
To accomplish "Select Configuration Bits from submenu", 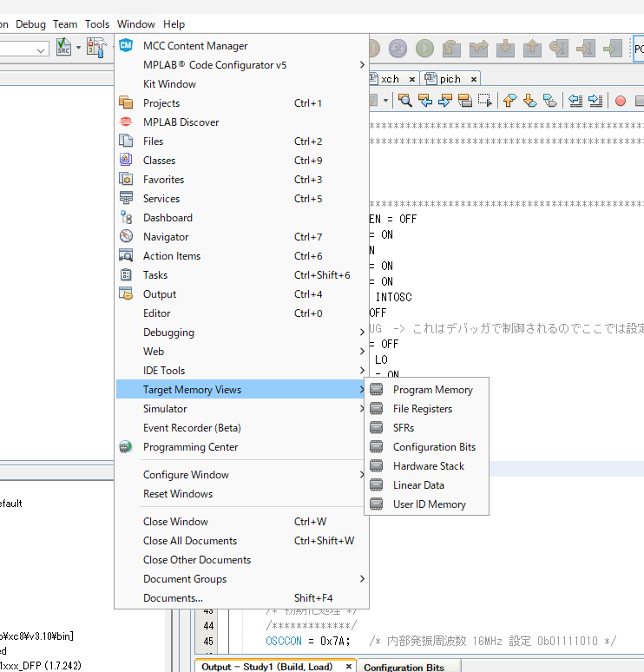I will 434,447.
